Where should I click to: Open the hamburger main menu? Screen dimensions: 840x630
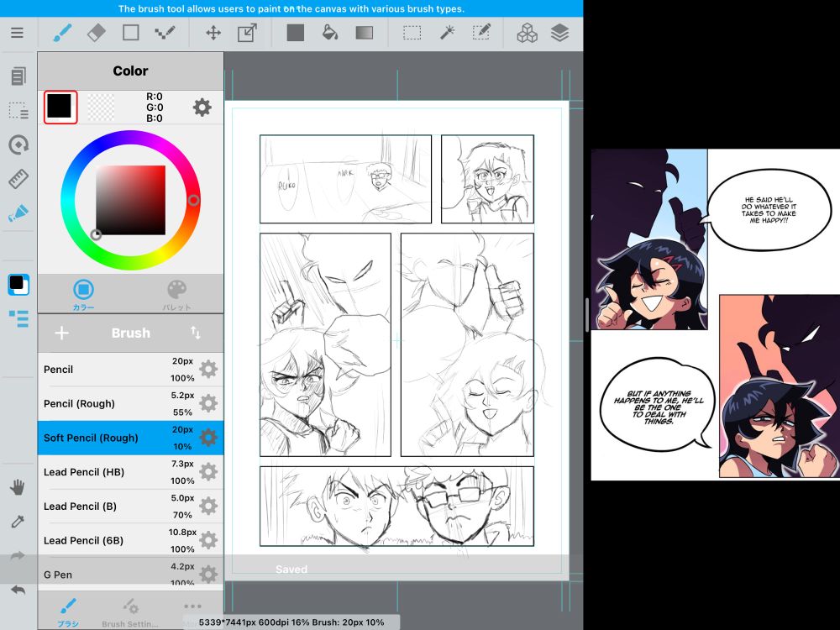click(x=17, y=33)
